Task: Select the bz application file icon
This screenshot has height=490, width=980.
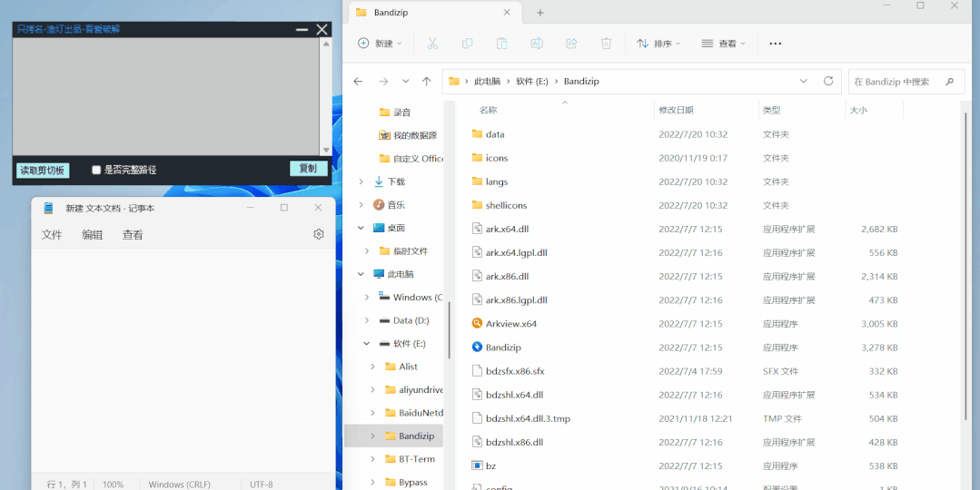Action: coord(477,465)
